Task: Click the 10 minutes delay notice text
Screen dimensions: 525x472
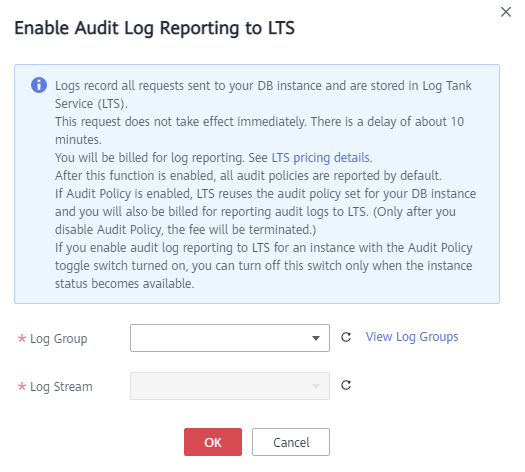Action: (x=259, y=131)
